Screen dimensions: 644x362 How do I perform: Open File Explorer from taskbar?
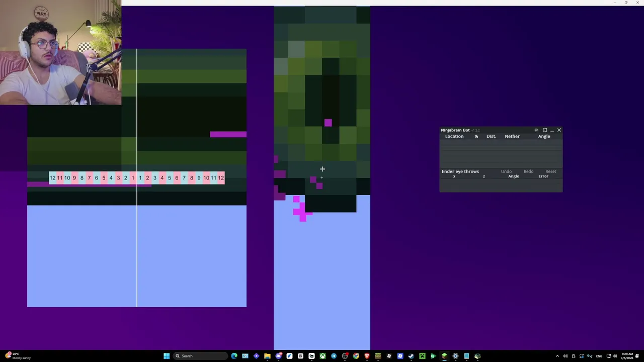267,356
